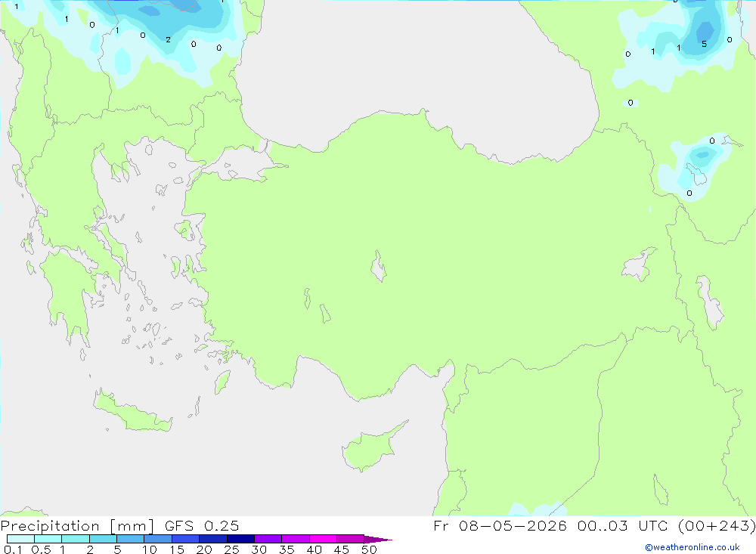Image resolution: width=756 pixels, height=554 pixels.
Task: Click the legend label '40'
Action: click(314, 549)
